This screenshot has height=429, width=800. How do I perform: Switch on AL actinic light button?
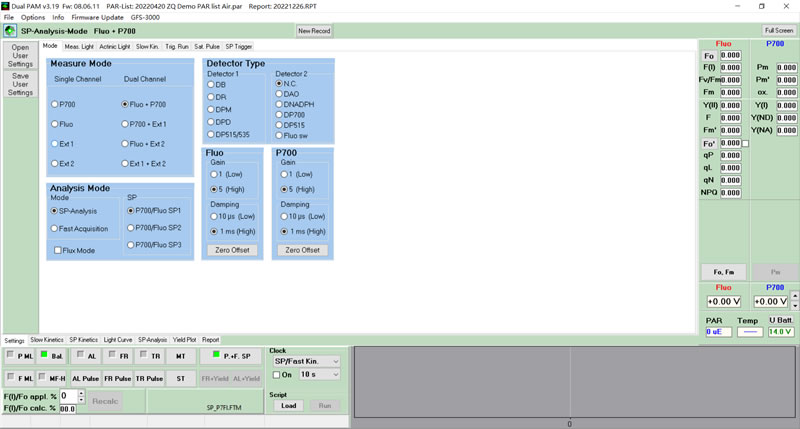coord(86,356)
